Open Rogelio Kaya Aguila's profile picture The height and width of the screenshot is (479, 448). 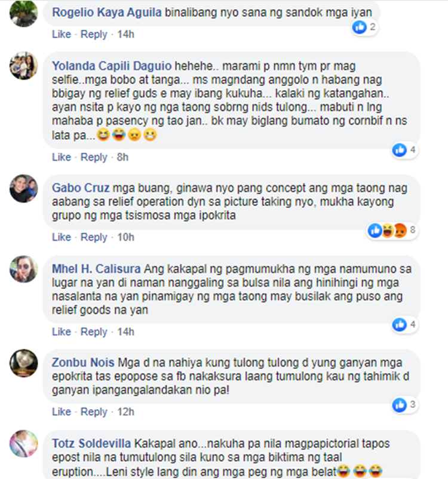coord(23,13)
